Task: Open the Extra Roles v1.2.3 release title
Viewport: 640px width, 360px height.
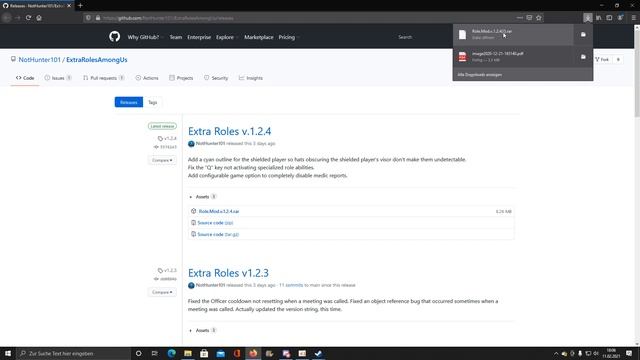Action: [x=228, y=273]
